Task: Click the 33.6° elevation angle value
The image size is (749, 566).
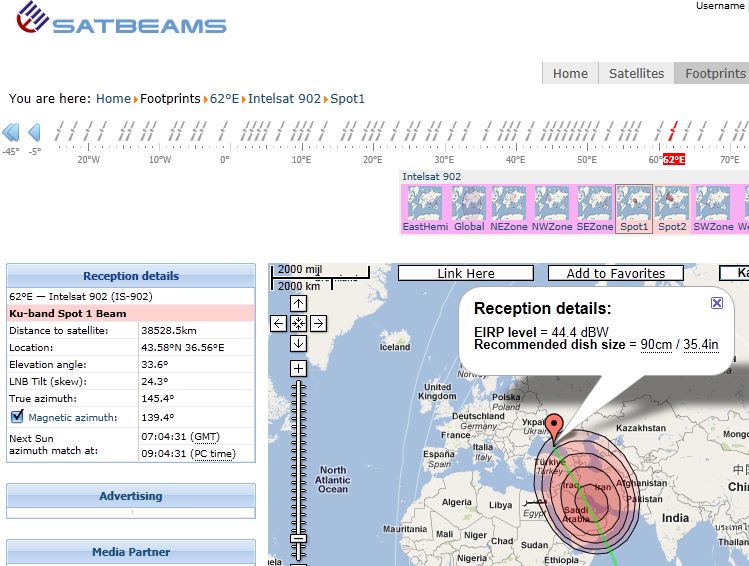Action: [x=155, y=364]
